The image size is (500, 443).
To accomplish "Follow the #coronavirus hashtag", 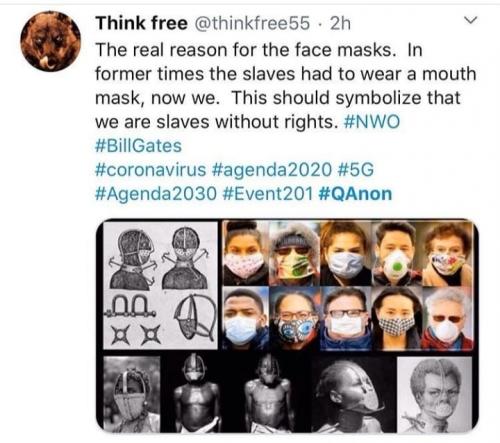I will coord(150,169).
